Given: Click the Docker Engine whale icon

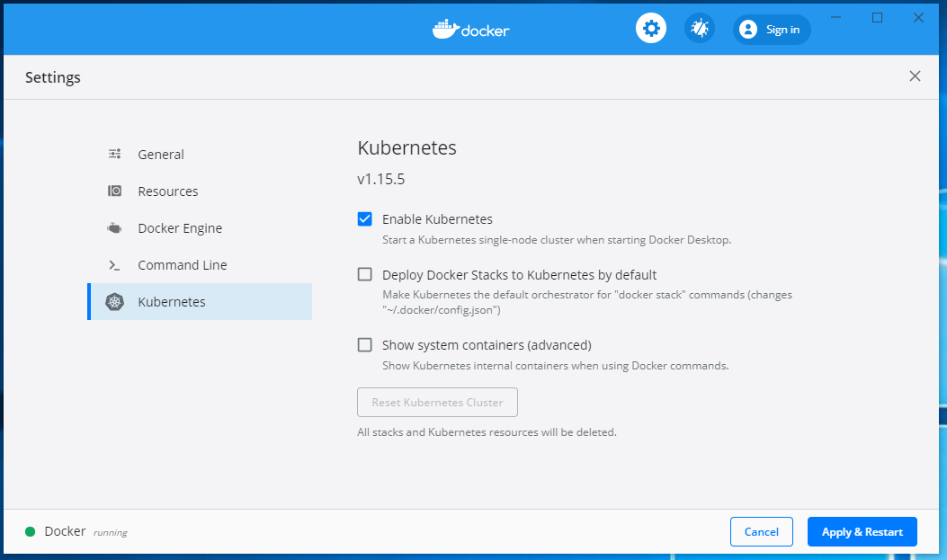Looking at the screenshot, I should (x=115, y=228).
